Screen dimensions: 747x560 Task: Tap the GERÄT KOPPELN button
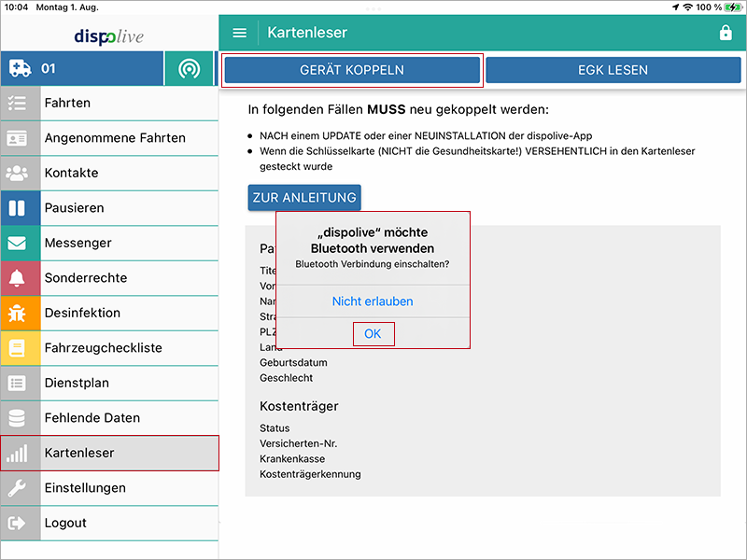(x=352, y=70)
